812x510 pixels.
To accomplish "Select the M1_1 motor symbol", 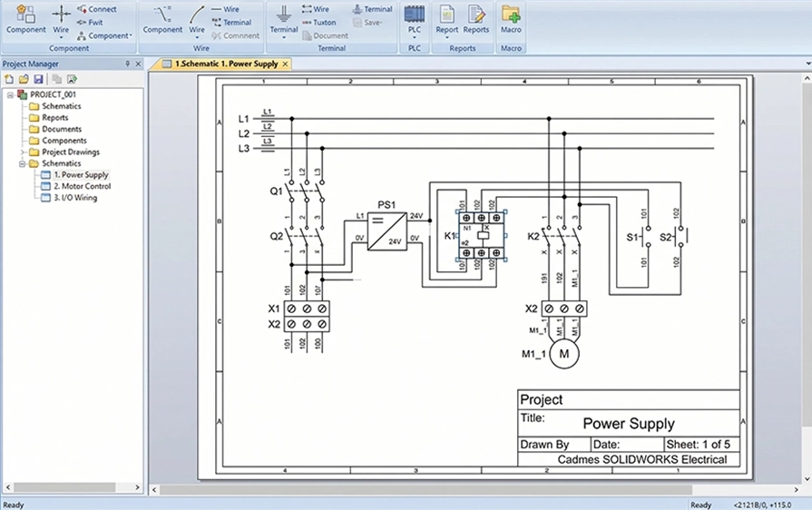I will (x=564, y=354).
